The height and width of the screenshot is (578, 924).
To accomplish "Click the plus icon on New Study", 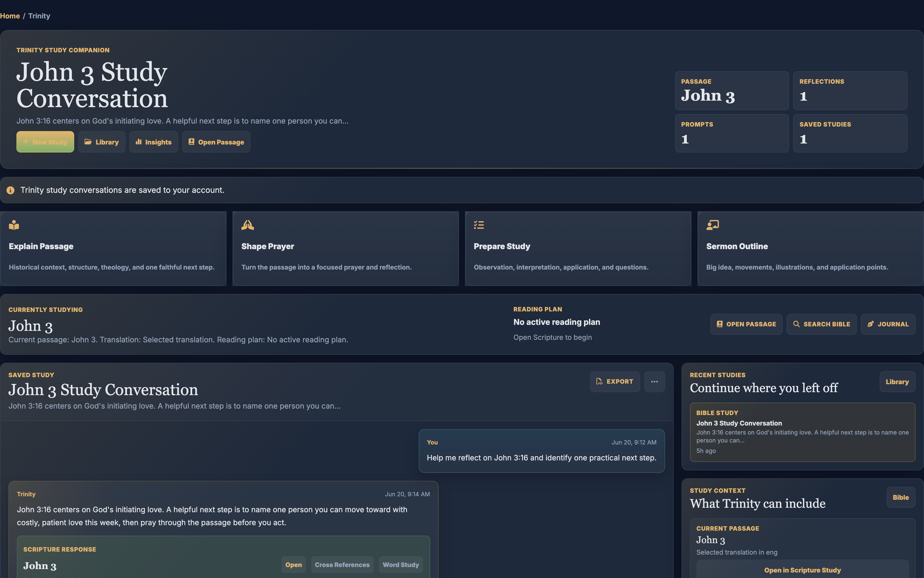I will point(26,142).
